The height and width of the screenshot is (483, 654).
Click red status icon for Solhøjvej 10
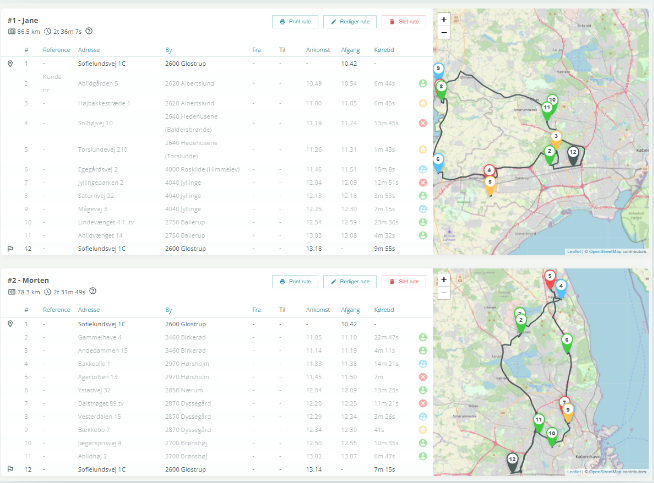422,123
